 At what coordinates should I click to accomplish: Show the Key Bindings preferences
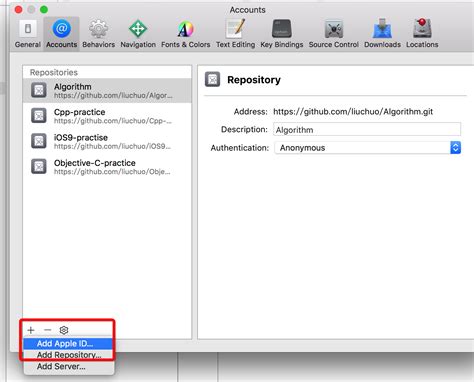282,33
